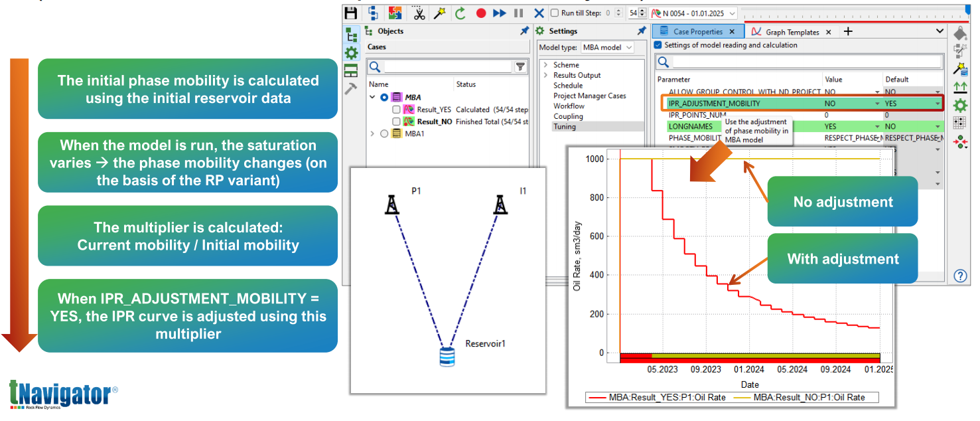The width and height of the screenshot is (980, 421).
Task: Click the Cases search field
Action: pyautogui.click(x=449, y=66)
